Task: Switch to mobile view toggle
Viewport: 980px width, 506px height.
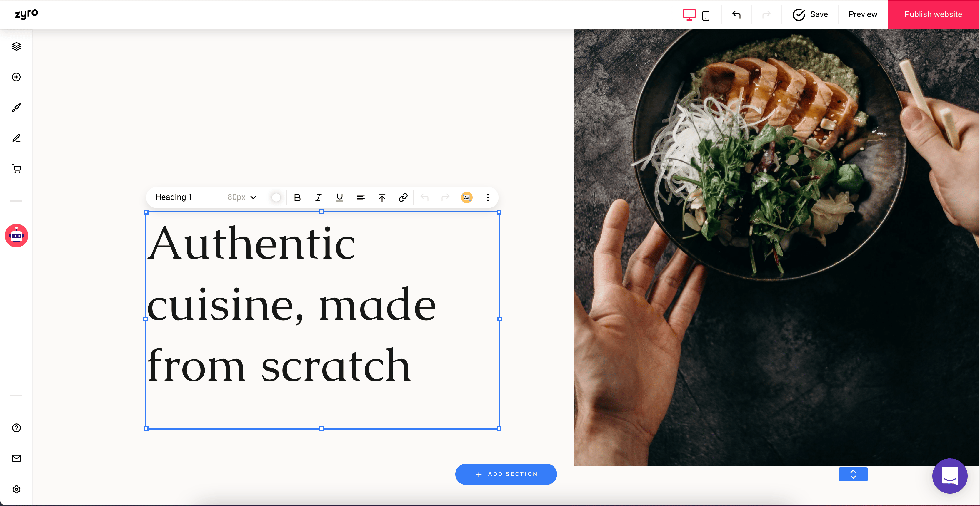Action: [x=706, y=15]
